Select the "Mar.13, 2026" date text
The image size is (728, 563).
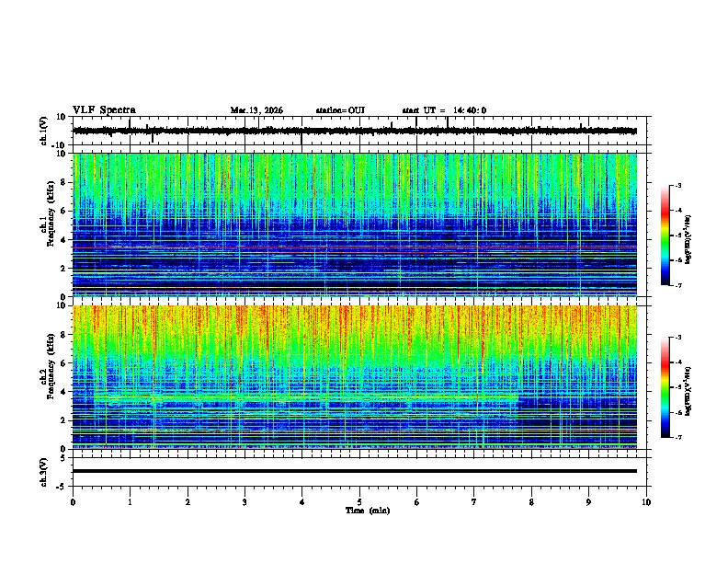coord(256,110)
